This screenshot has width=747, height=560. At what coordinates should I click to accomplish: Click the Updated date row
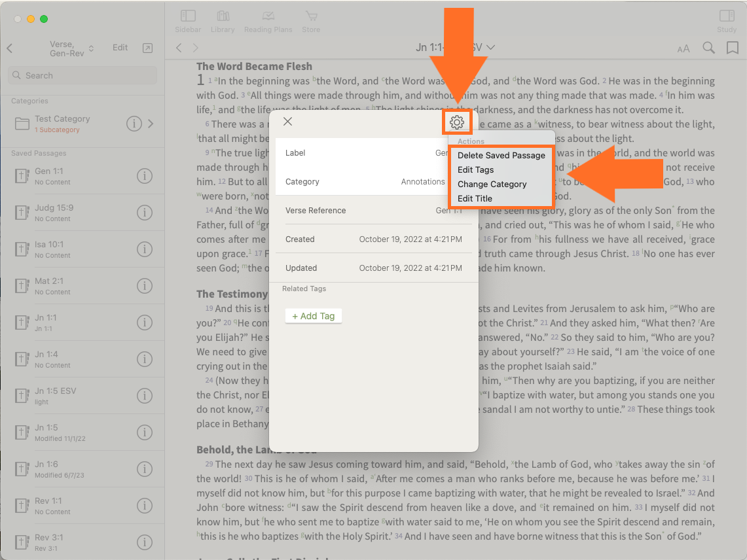(373, 268)
